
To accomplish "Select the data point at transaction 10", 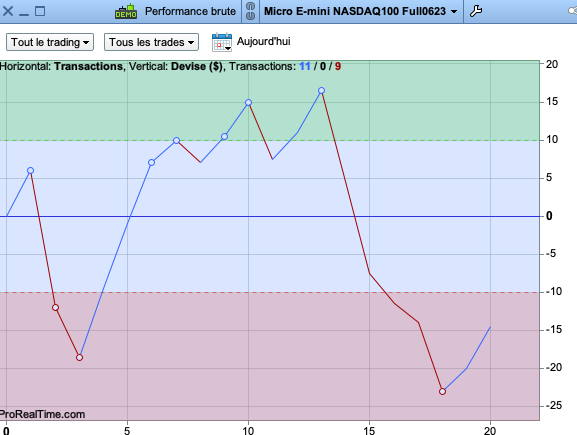I will (x=248, y=103).
